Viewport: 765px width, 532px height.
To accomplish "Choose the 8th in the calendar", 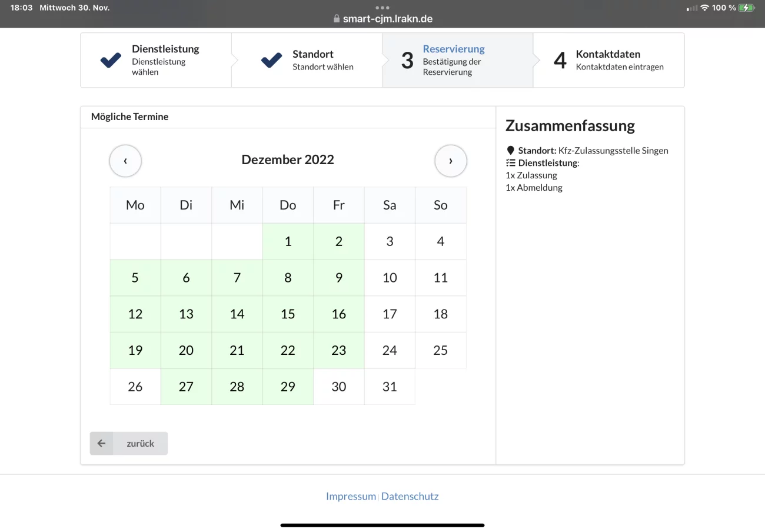I will (288, 278).
